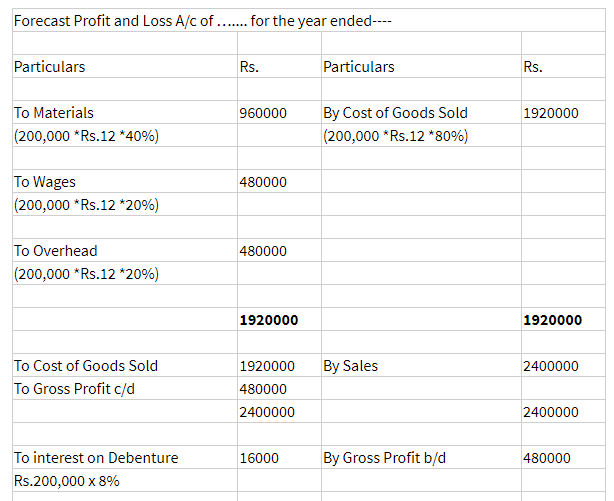Screen dimensions: 614x501
Task: Click the 480000 amount beside To Overhead
Action: click(x=264, y=251)
